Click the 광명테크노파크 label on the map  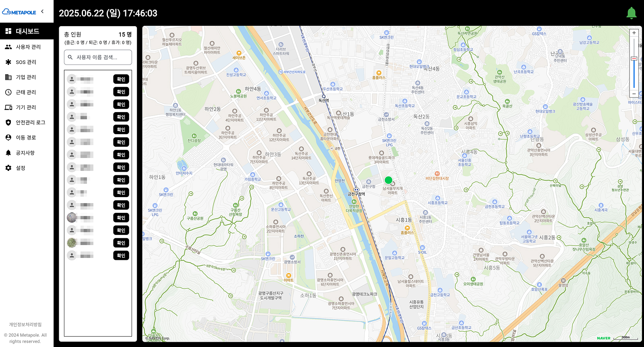[x=365, y=294]
